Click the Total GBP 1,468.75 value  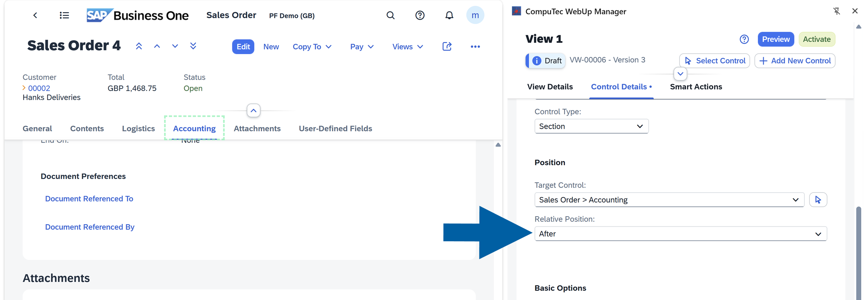(132, 88)
